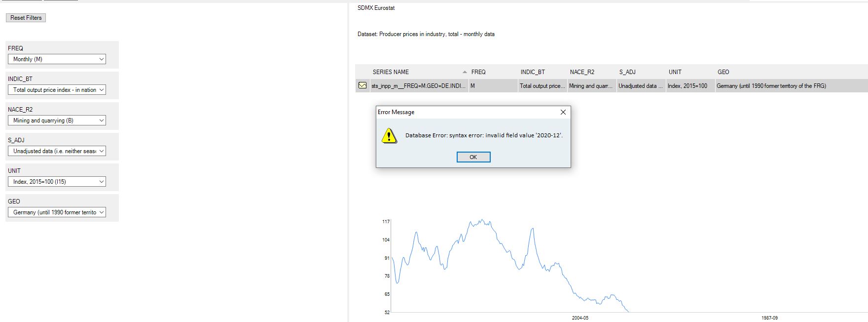Close the Error Message dialog with X
This screenshot has height=322, width=868.
[563, 112]
